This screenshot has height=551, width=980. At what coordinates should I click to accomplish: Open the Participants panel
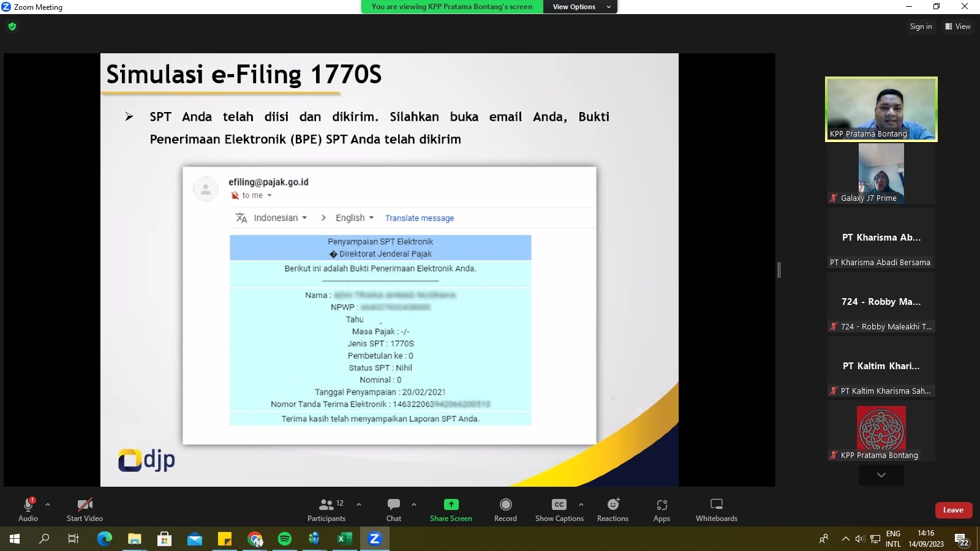click(326, 509)
